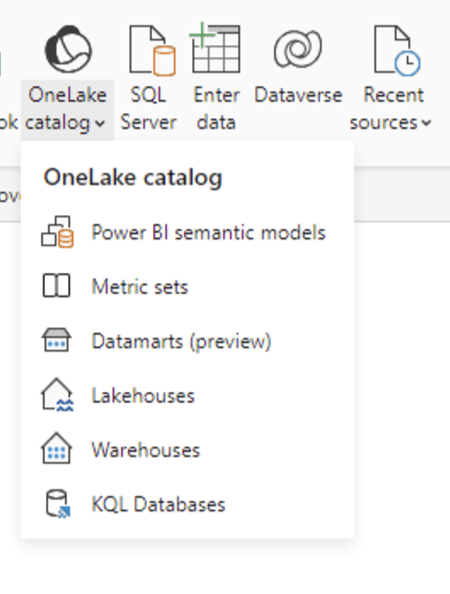450x594 pixels.
Task: Click the Enter data button label
Action: click(x=216, y=109)
